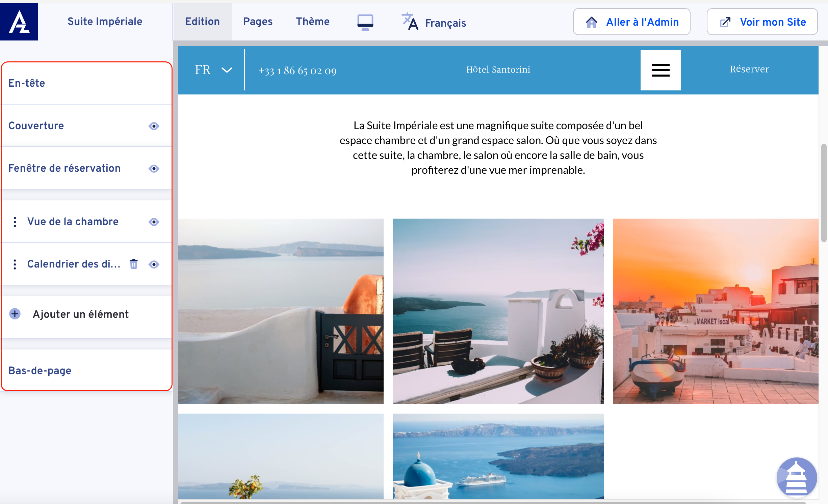Click the Voir mon Site button
Viewport: 828px width, 504px height.
(762, 22)
